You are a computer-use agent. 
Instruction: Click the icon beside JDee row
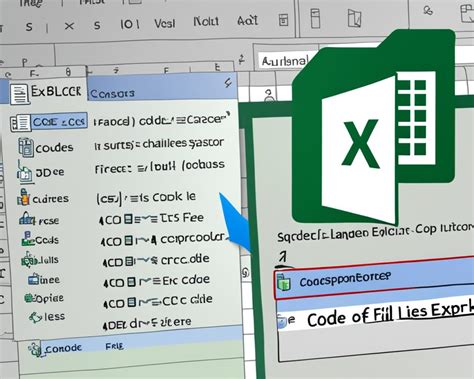(25, 172)
